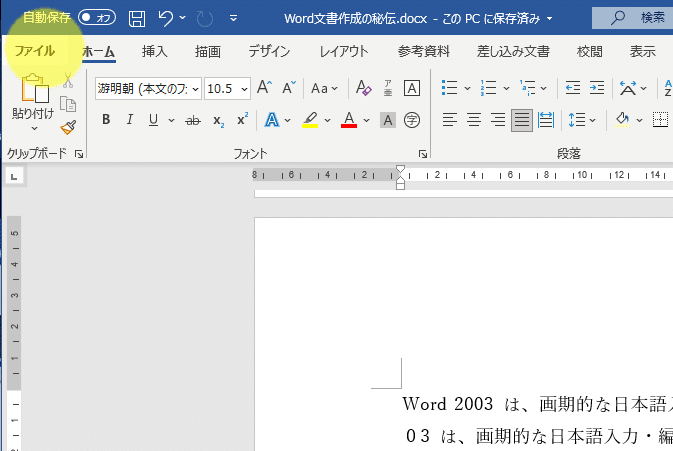673x451 pixels.
Task: Open the デザイン tab
Action: [269, 51]
